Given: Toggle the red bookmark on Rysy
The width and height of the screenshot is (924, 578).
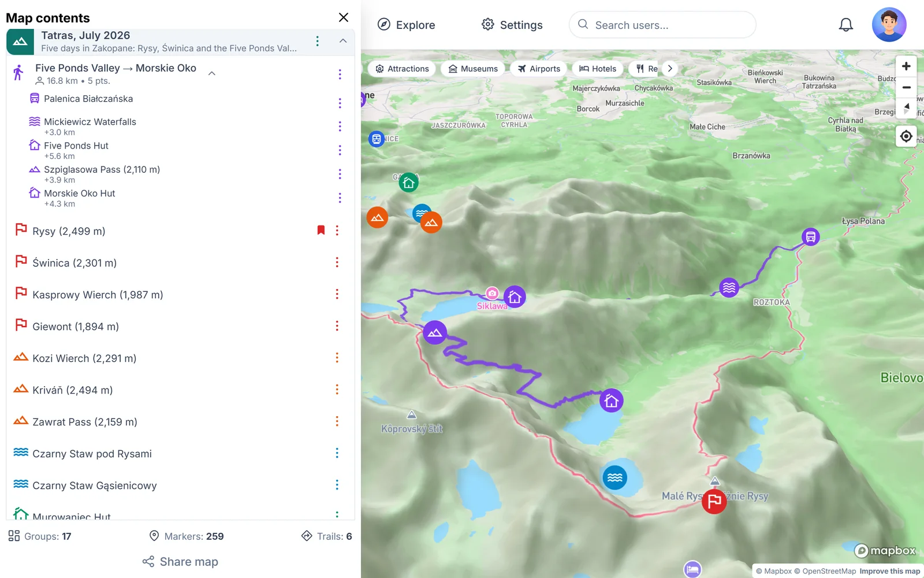Looking at the screenshot, I should pos(321,230).
